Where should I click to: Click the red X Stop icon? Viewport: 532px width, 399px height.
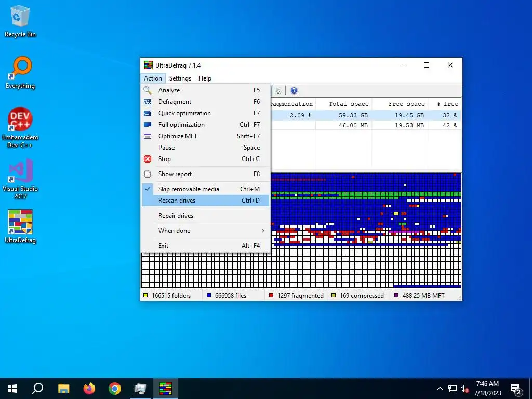[x=148, y=159]
